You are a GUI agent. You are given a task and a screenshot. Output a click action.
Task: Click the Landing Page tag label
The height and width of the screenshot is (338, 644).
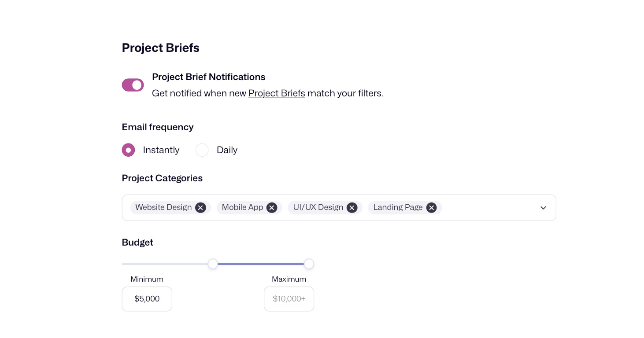point(398,207)
